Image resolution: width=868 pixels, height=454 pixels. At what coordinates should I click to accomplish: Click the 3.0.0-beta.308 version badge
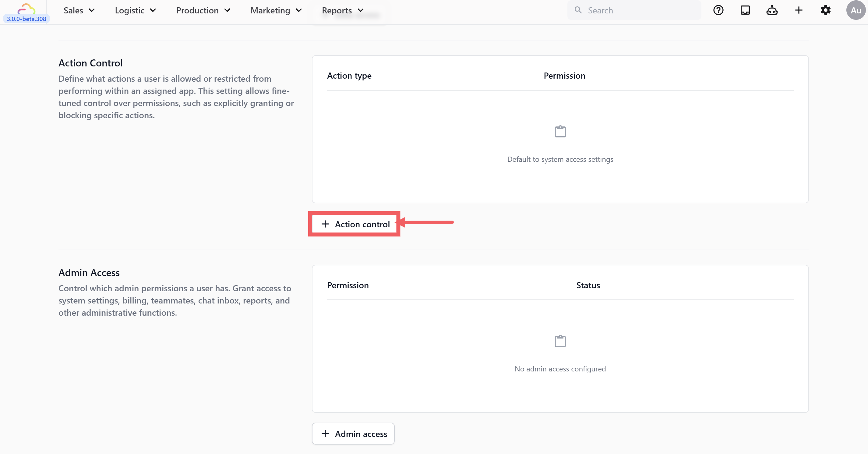26,19
